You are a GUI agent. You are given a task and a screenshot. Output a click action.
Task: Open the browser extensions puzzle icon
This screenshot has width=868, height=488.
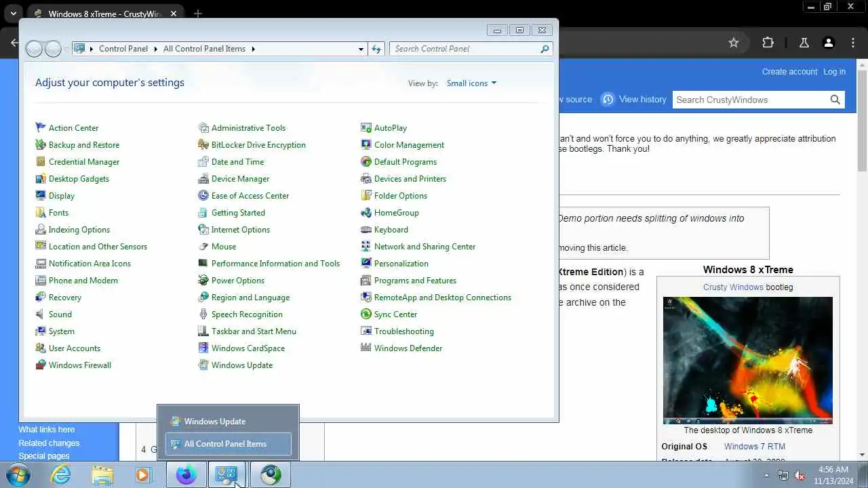(x=768, y=43)
